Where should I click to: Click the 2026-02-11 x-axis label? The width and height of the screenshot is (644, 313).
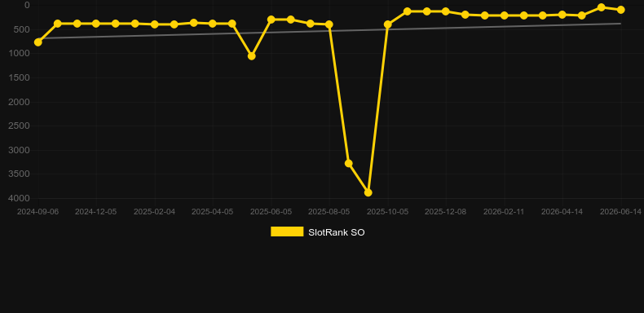point(504,212)
